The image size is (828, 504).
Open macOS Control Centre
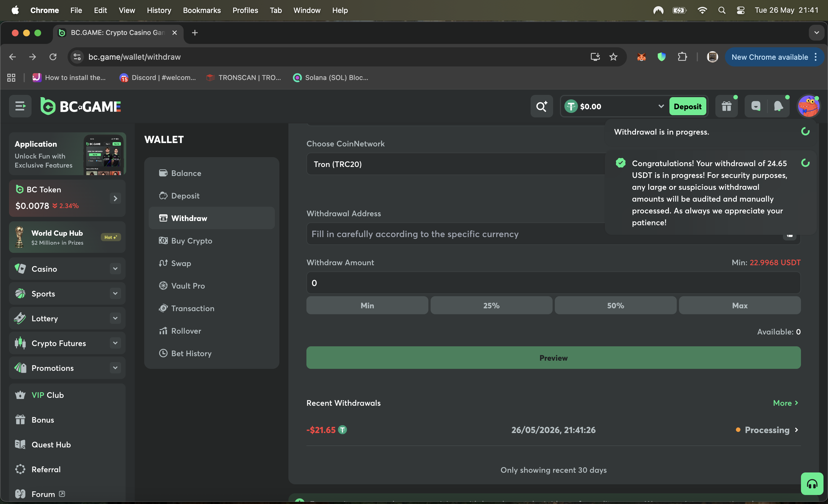click(740, 10)
